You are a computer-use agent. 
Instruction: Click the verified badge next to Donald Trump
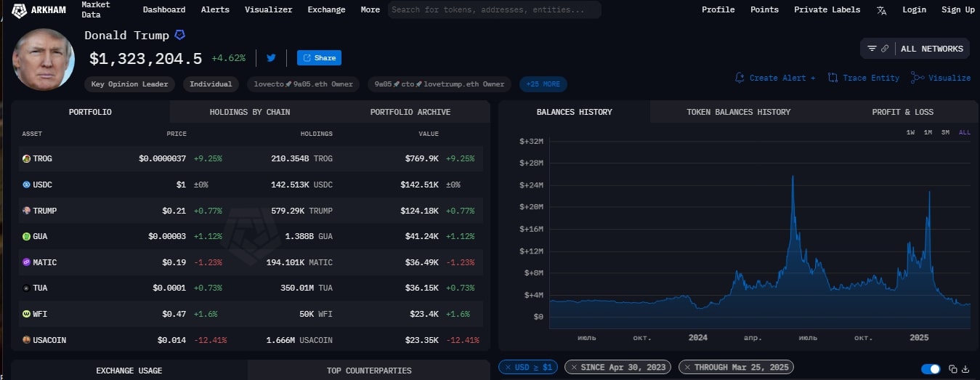tap(179, 35)
